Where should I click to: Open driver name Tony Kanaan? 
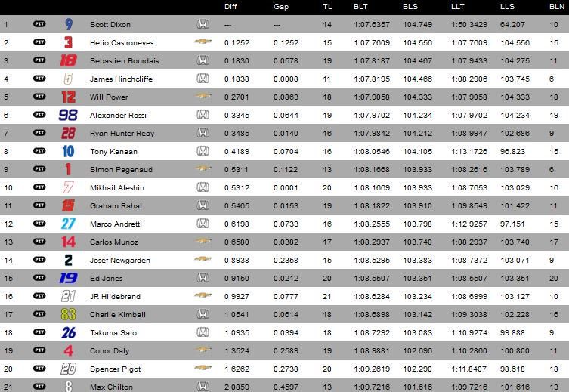pyautogui.click(x=113, y=152)
